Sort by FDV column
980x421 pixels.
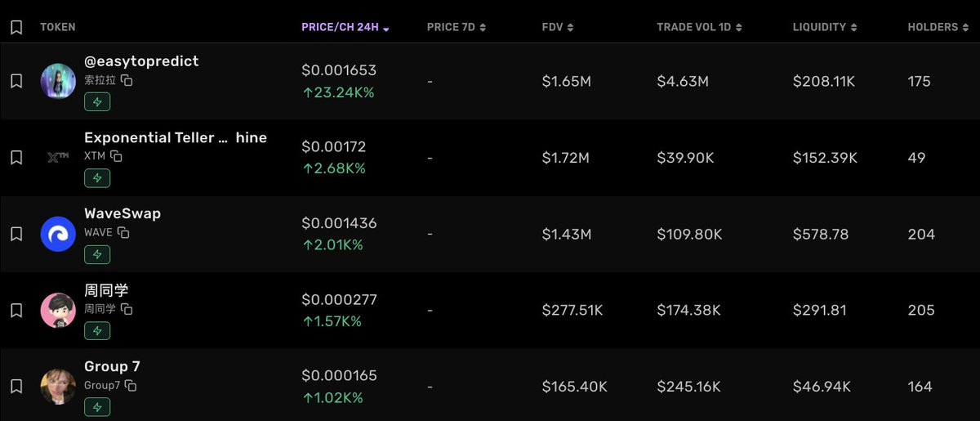pyautogui.click(x=558, y=27)
